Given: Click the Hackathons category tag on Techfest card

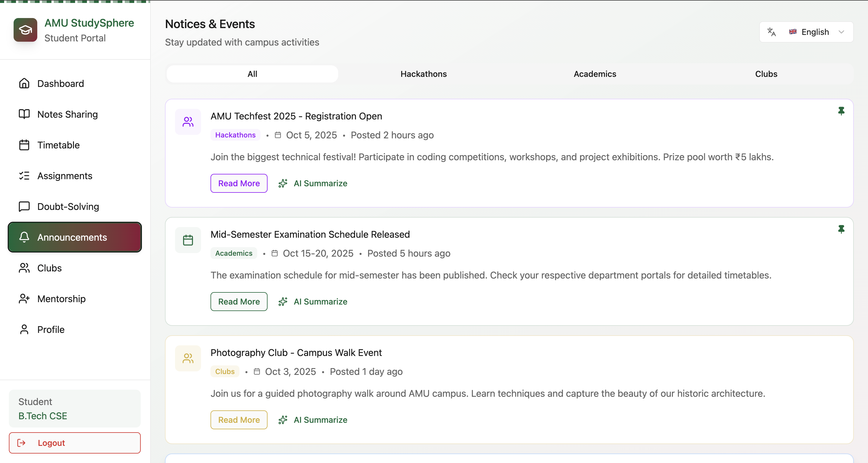Looking at the screenshot, I should pyautogui.click(x=235, y=135).
